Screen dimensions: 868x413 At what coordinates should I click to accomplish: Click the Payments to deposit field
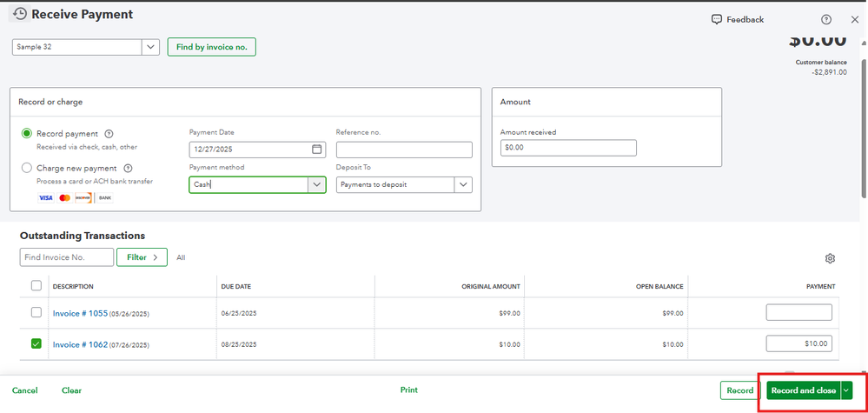click(x=396, y=184)
